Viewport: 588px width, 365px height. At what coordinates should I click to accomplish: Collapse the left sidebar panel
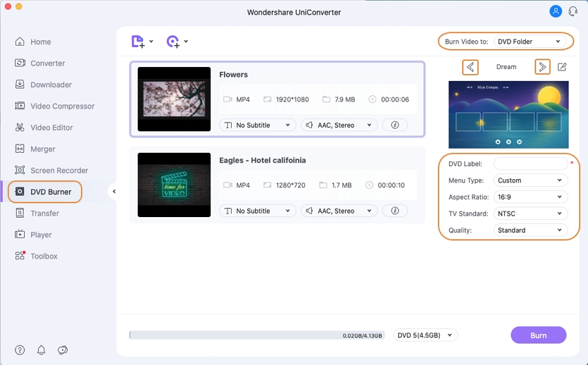pyautogui.click(x=114, y=191)
